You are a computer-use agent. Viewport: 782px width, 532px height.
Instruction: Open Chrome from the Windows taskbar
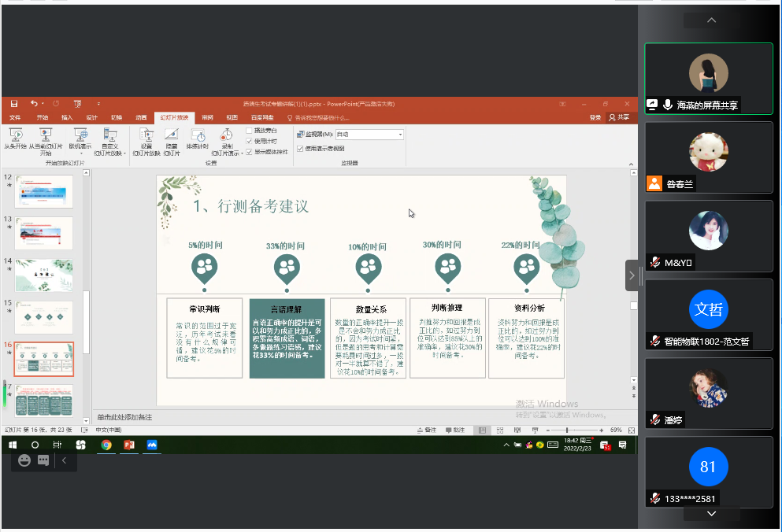coord(106,445)
